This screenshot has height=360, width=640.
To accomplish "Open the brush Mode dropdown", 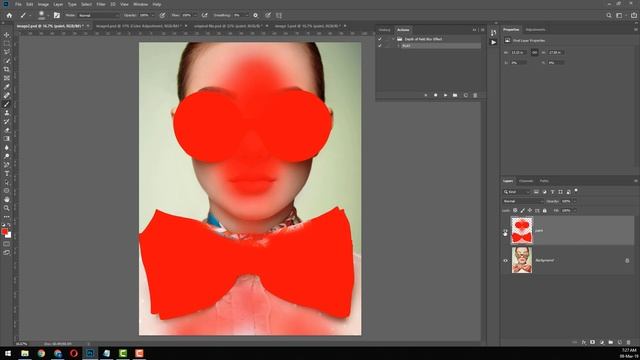I will (98, 15).
